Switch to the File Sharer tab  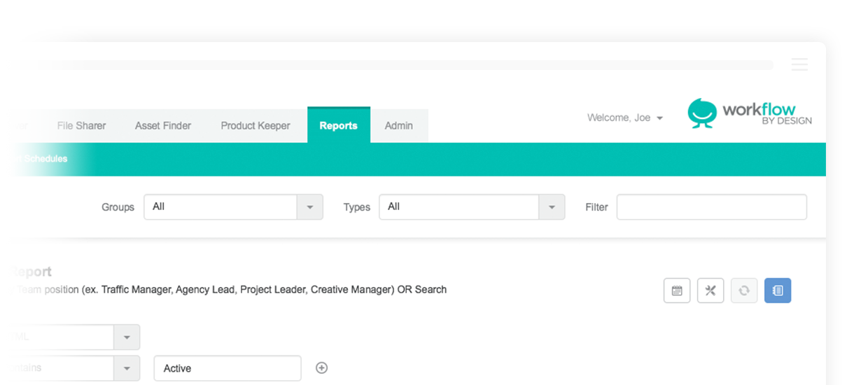(81, 126)
